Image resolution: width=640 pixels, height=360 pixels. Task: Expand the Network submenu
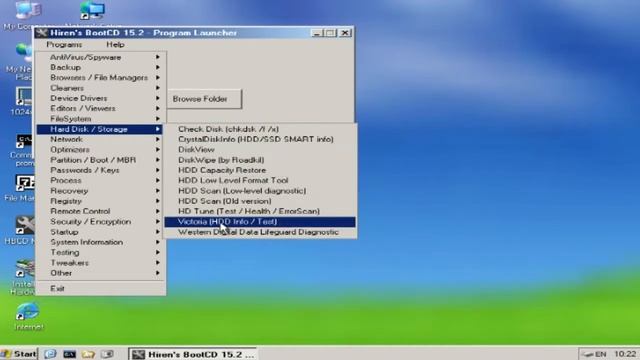[x=101, y=140]
